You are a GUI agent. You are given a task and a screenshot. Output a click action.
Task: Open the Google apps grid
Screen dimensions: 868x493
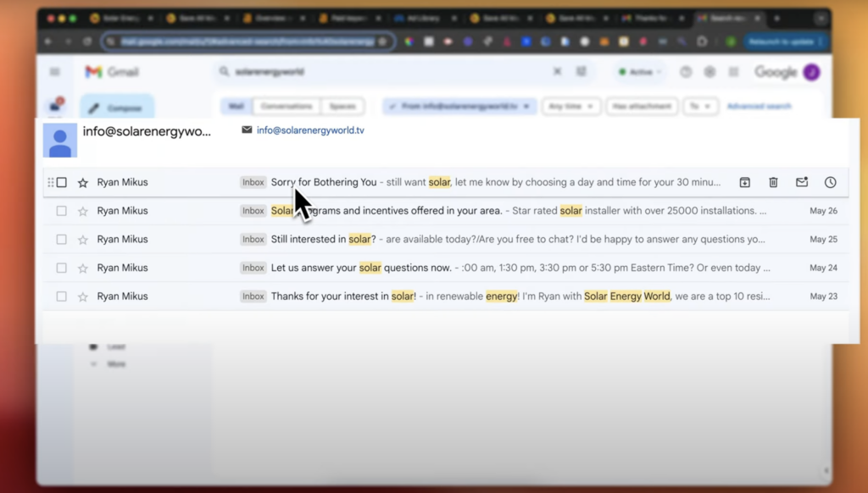pyautogui.click(x=734, y=72)
